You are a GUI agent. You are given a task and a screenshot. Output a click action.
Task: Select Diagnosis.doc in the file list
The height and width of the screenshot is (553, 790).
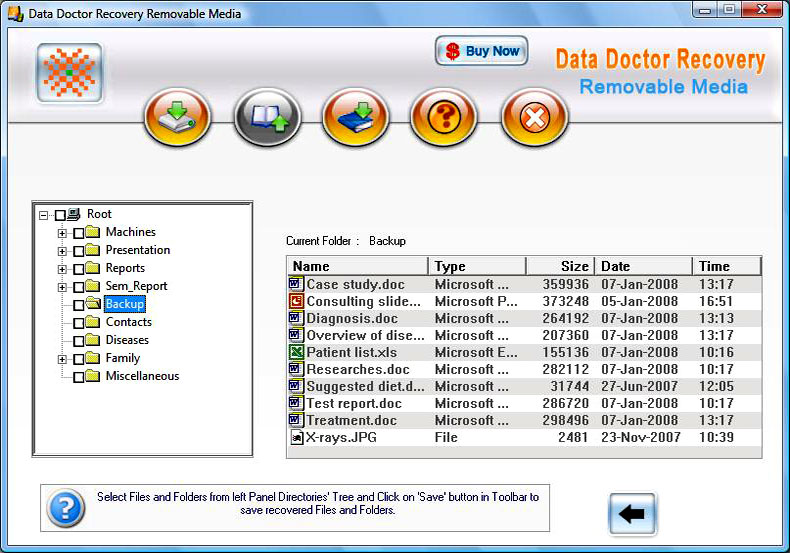524,318
